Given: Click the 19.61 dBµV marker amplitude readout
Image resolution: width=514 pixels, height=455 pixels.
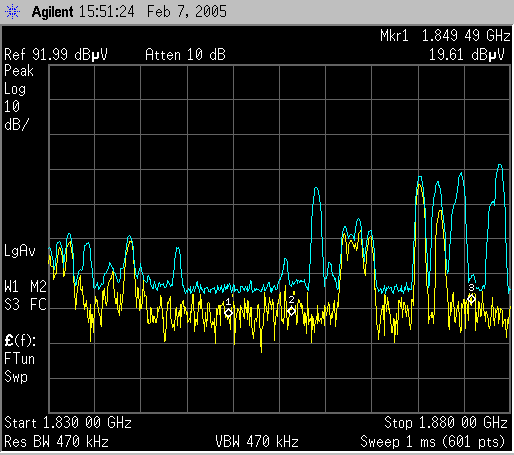Looking at the screenshot, I should [x=467, y=54].
